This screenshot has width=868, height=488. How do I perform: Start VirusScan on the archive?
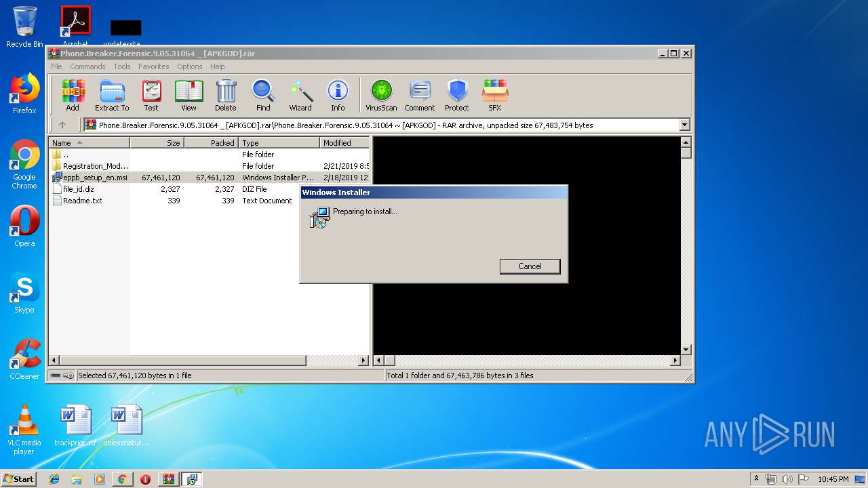[x=381, y=95]
